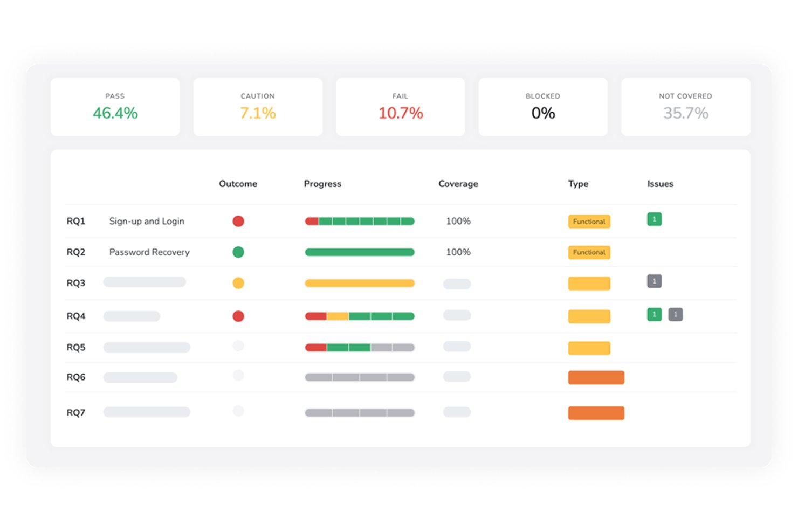
Task: Click RQ6 gray progress bar
Action: click(360, 377)
